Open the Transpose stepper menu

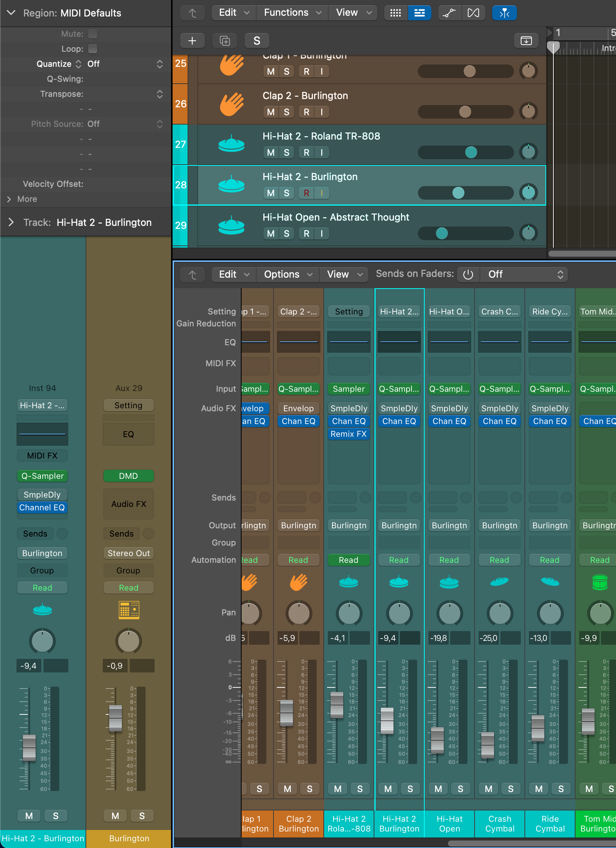click(160, 94)
